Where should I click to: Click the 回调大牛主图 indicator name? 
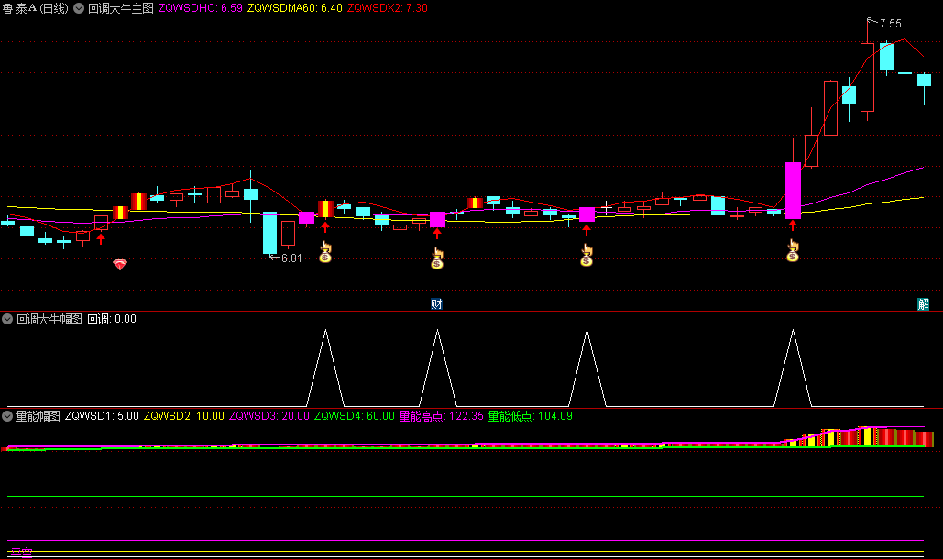(x=121, y=8)
